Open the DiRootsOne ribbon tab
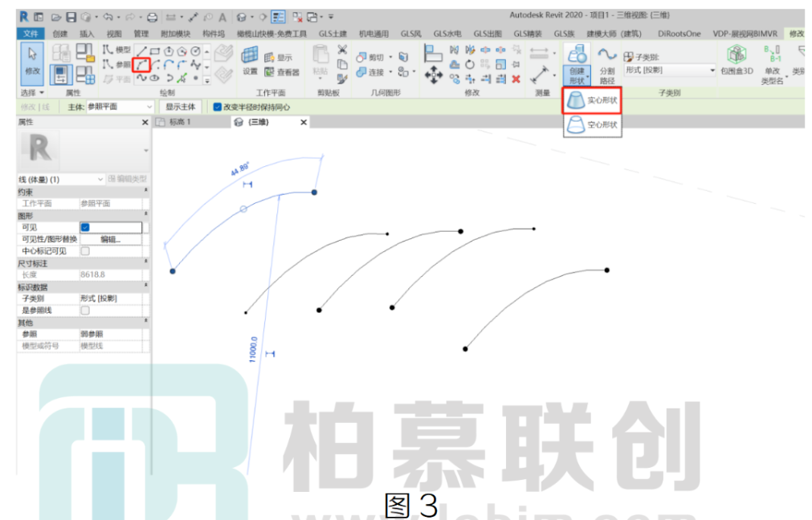812x520 pixels. [679, 34]
